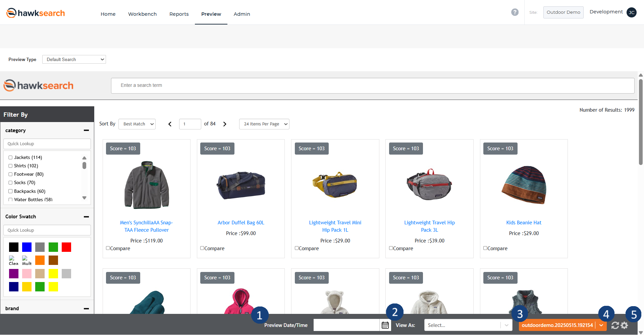The width and height of the screenshot is (644, 335).
Task: Check the Jackets (114) filter
Action: click(x=10, y=158)
